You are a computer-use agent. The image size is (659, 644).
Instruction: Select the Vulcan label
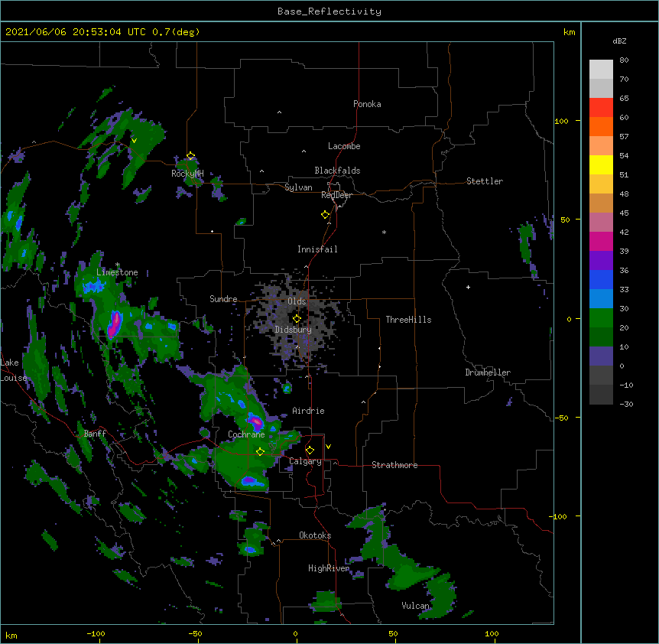415,606
